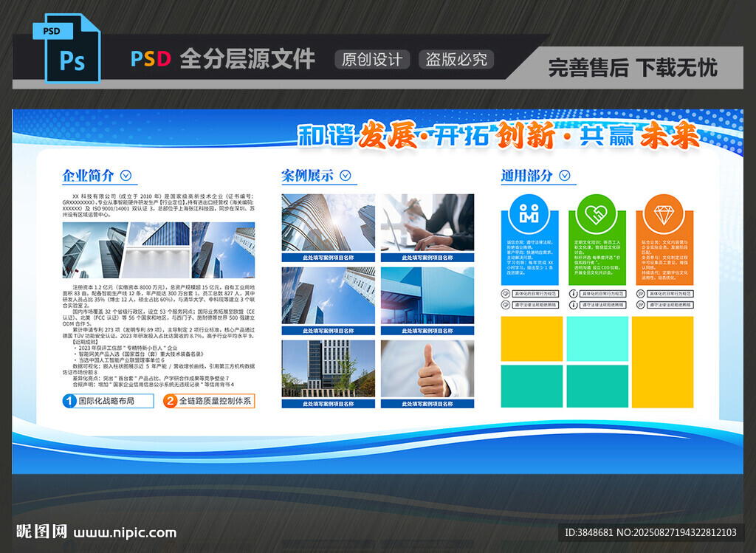The image size is (756, 553).
Task: Click info icon beside 遵守法律法规 under green card
Action: click(573, 305)
